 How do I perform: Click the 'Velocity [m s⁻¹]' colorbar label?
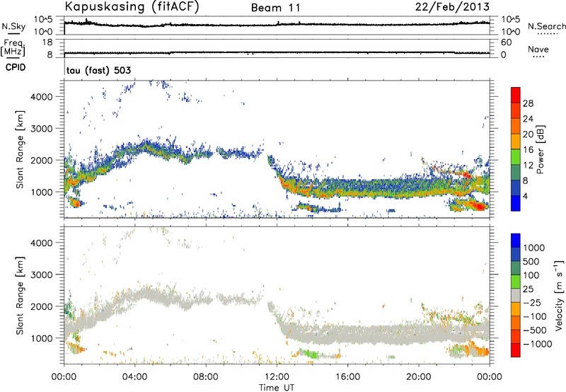[559, 295]
